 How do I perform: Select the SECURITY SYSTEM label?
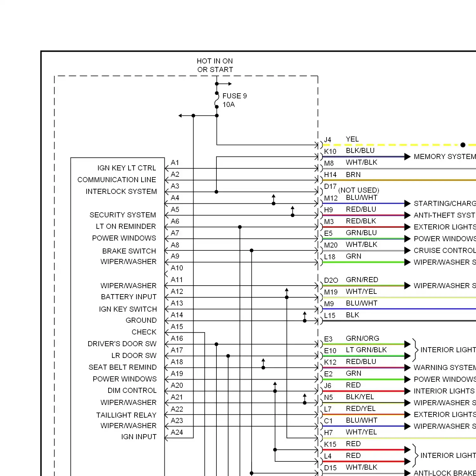pyautogui.click(x=123, y=215)
